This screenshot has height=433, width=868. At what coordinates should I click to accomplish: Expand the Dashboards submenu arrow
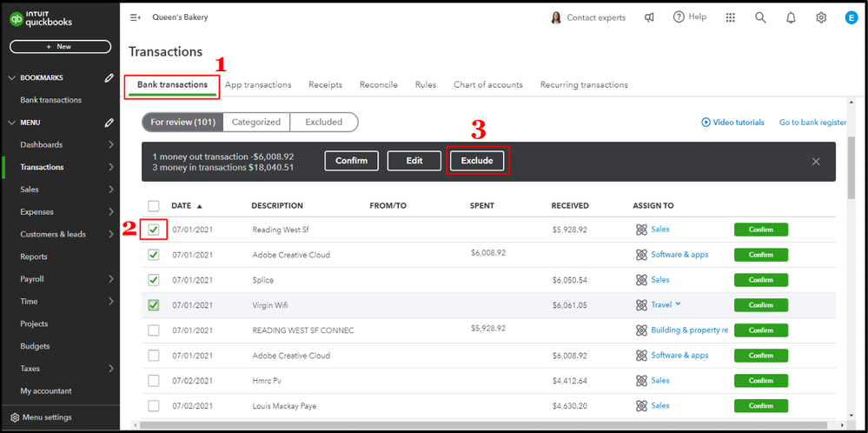pos(111,144)
